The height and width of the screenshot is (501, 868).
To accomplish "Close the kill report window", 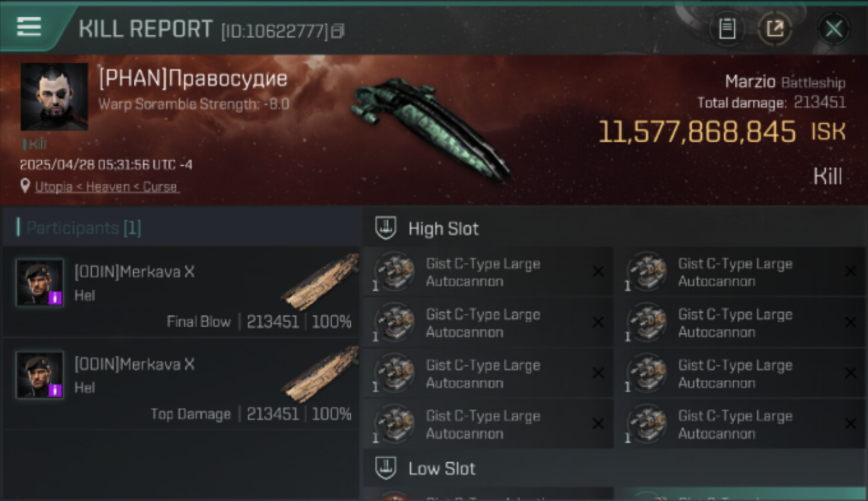I will pyautogui.click(x=833, y=29).
